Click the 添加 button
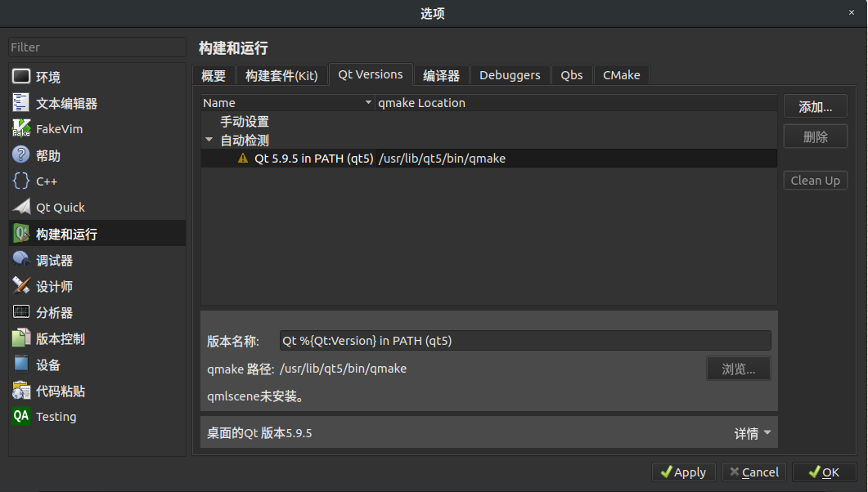The image size is (868, 492). 815,105
